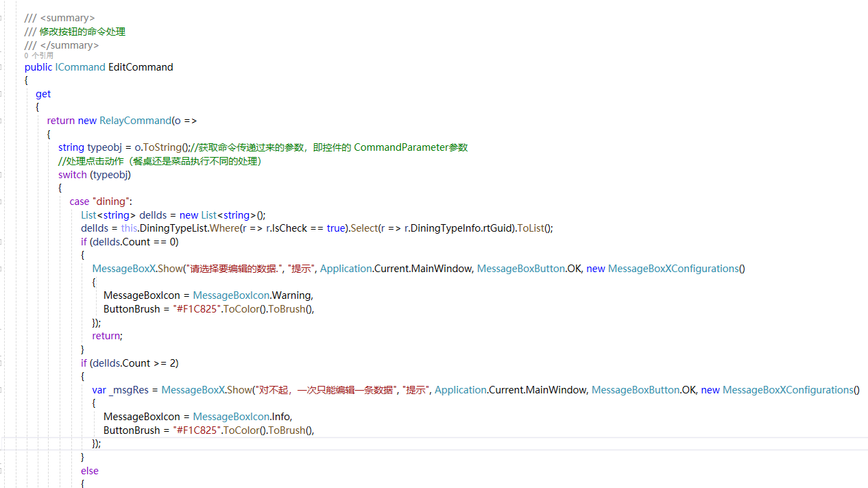This screenshot has height=488, width=868.
Task: Click the string "请选择要编辑的数据."
Action: (234, 269)
